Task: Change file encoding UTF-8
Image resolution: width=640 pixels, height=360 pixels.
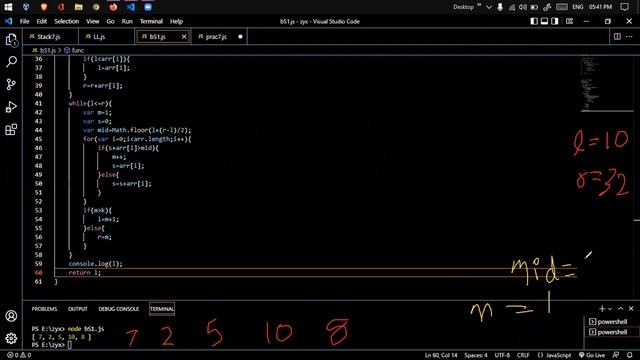Action: (502, 355)
